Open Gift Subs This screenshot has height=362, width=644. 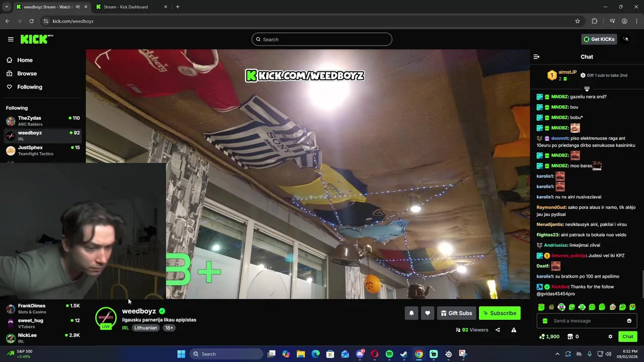[456, 313]
